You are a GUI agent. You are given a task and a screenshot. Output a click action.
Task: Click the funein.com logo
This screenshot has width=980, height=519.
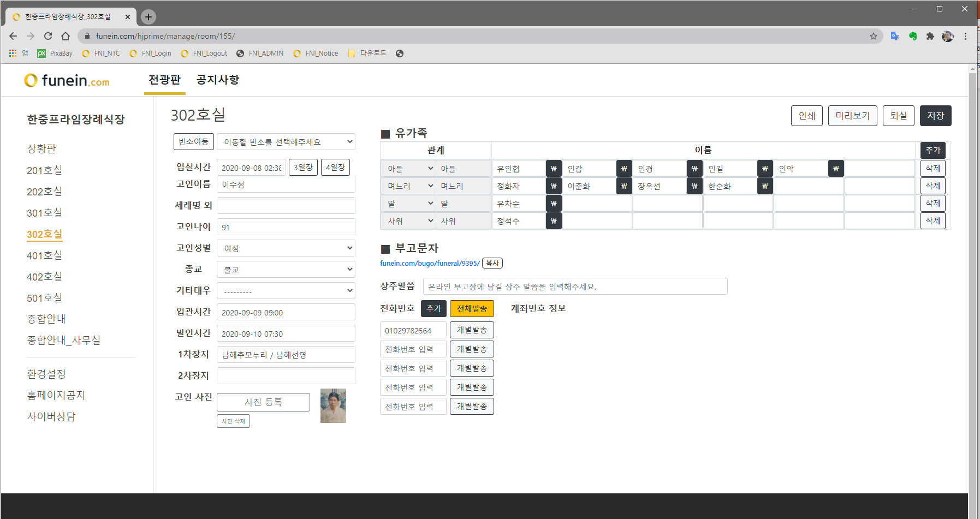[x=67, y=81]
